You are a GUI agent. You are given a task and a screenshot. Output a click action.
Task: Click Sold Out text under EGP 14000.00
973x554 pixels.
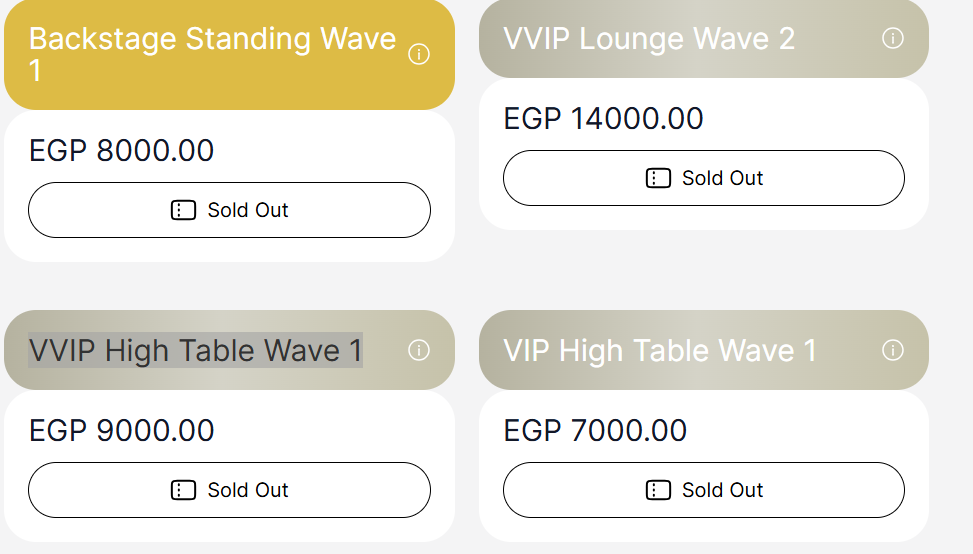(722, 179)
